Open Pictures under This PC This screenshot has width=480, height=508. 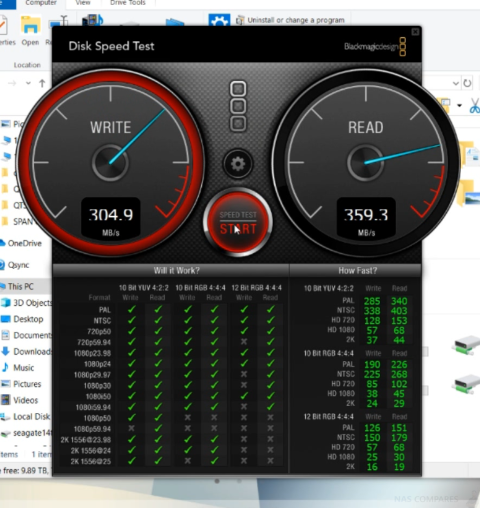[21, 384]
